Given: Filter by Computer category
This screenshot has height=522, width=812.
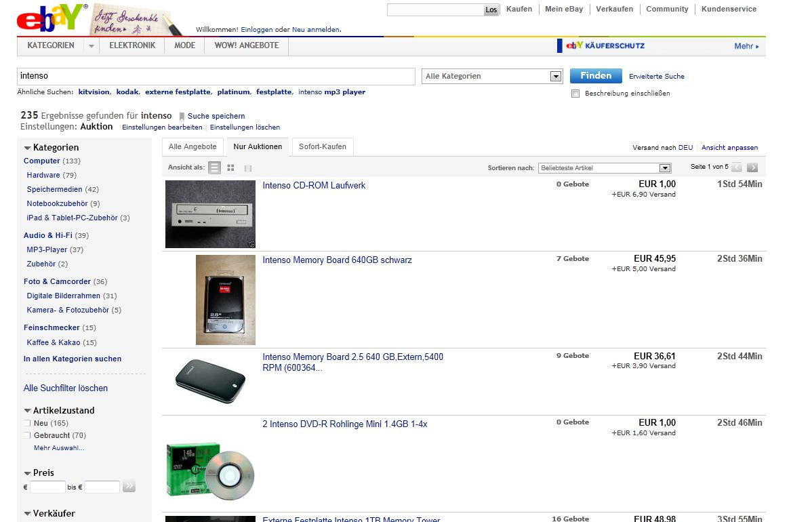Looking at the screenshot, I should [x=41, y=161].
